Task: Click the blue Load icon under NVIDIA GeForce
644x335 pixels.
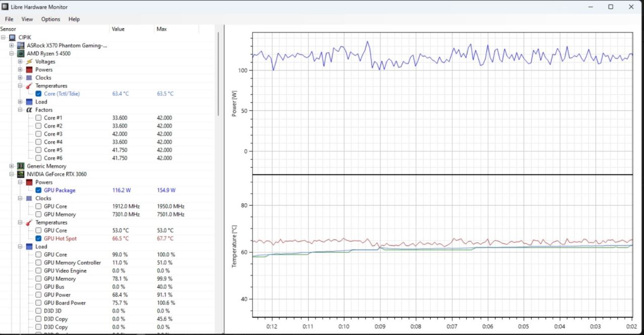Action: pos(29,246)
